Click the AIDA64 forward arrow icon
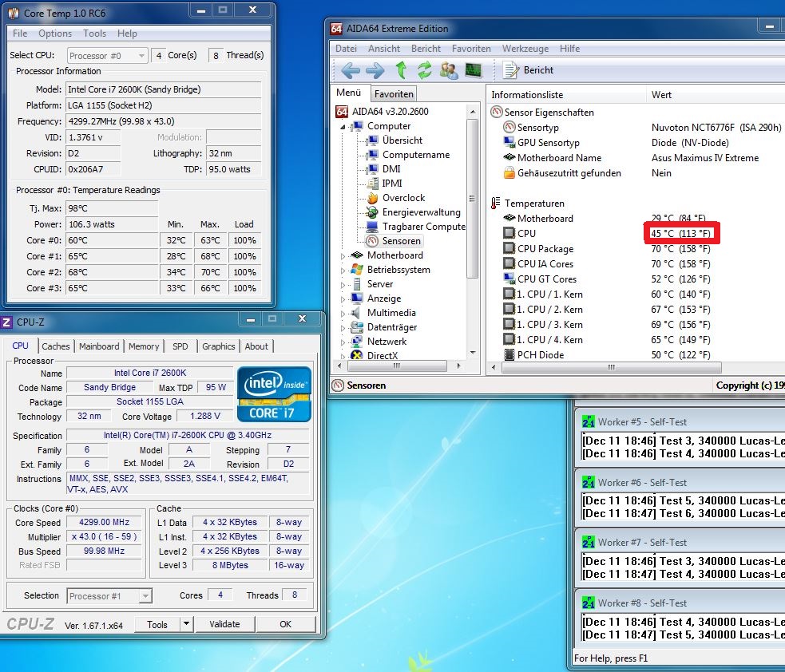Screen dimensions: 785x672 pyautogui.click(x=375, y=70)
